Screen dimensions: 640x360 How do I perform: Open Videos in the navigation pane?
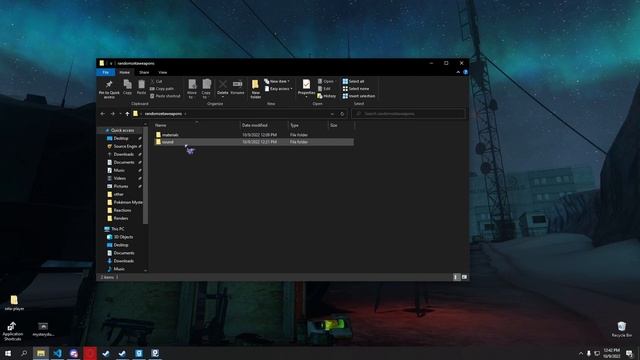pos(120,178)
